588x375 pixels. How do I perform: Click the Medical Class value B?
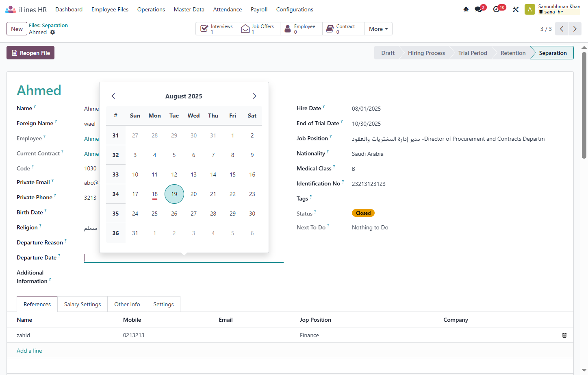click(x=354, y=169)
